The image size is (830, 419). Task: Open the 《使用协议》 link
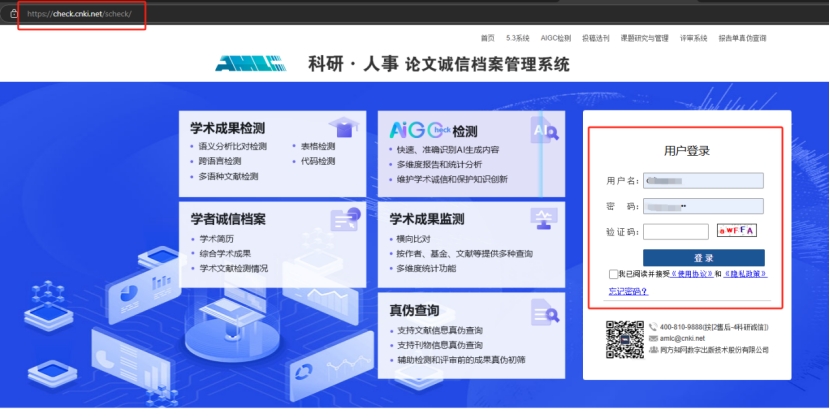click(690, 274)
